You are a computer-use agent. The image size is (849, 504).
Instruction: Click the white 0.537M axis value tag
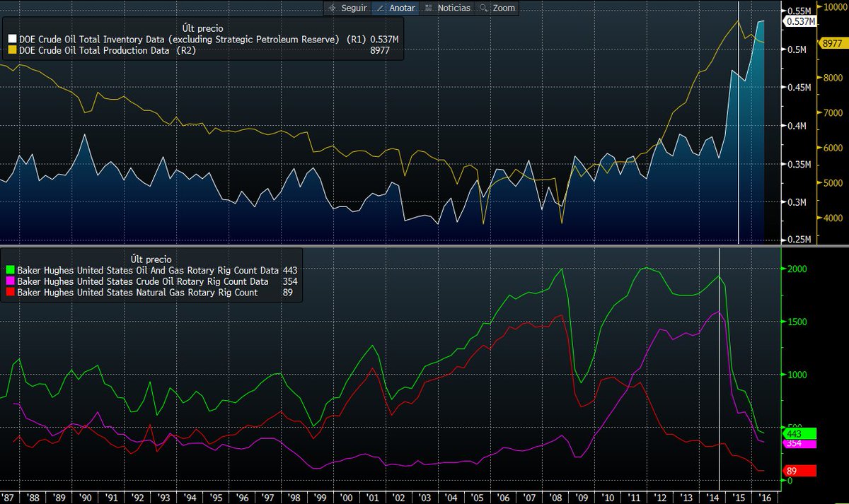click(x=798, y=21)
